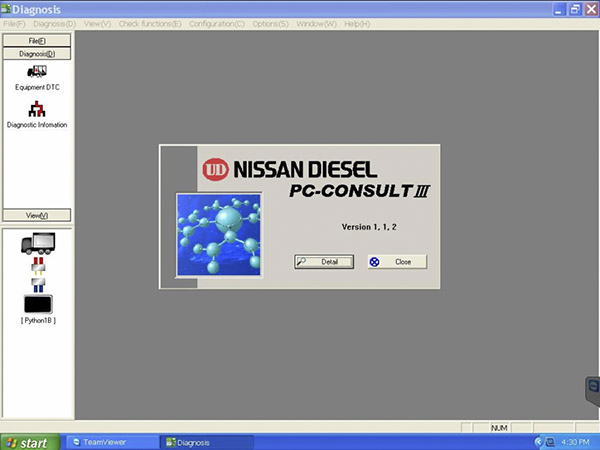
Task: Open the Check functions(E) menu
Action: pyautogui.click(x=147, y=23)
